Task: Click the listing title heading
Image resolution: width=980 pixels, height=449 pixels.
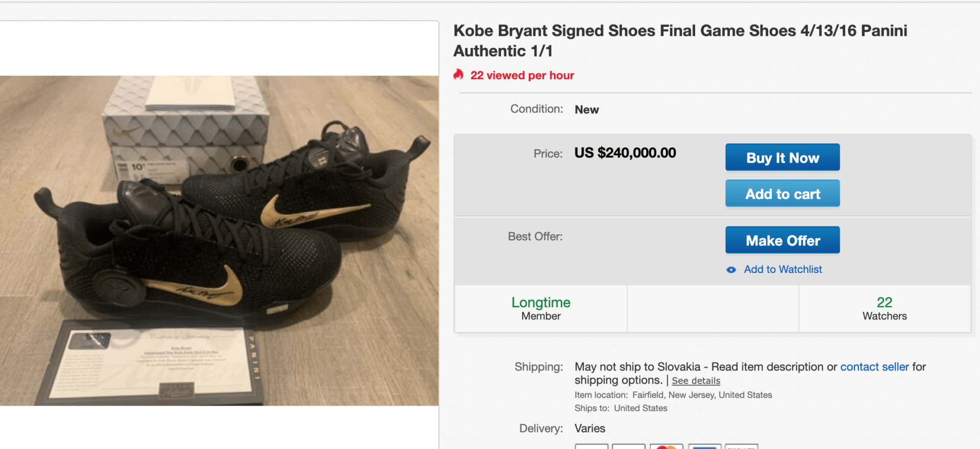Action: click(x=680, y=41)
